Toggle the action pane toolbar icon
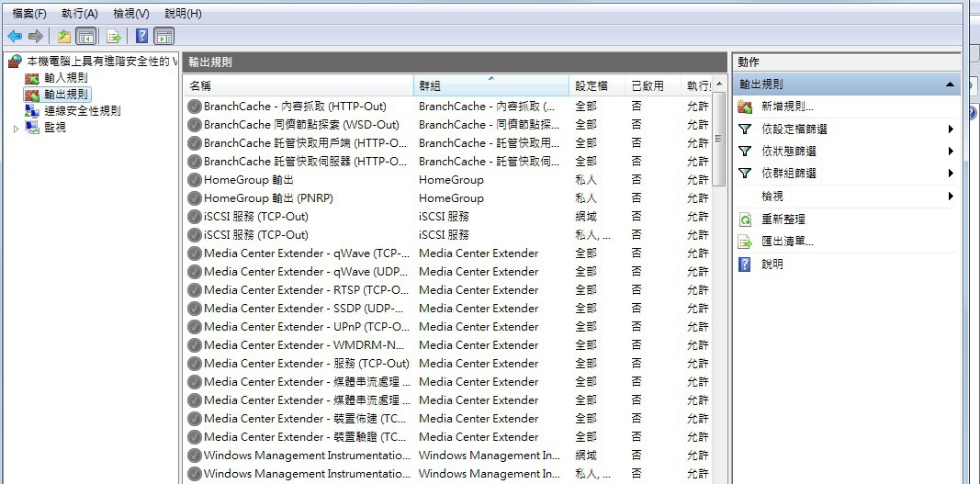Image resolution: width=980 pixels, height=484 pixels. pos(163,36)
